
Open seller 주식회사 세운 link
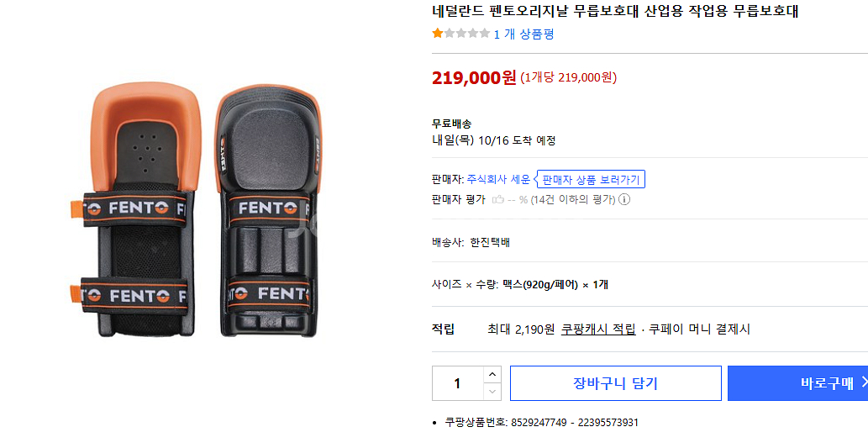point(498,179)
